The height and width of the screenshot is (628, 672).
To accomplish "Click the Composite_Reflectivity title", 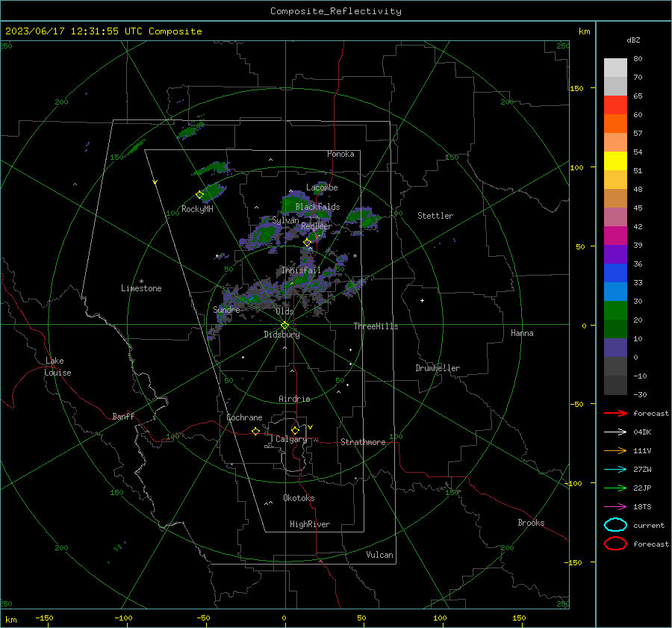I will pyautogui.click(x=336, y=11).
